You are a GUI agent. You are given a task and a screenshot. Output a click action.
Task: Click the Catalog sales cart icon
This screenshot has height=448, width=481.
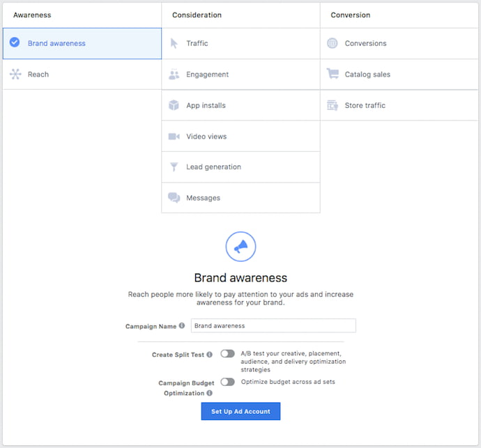tap(333, 75)
